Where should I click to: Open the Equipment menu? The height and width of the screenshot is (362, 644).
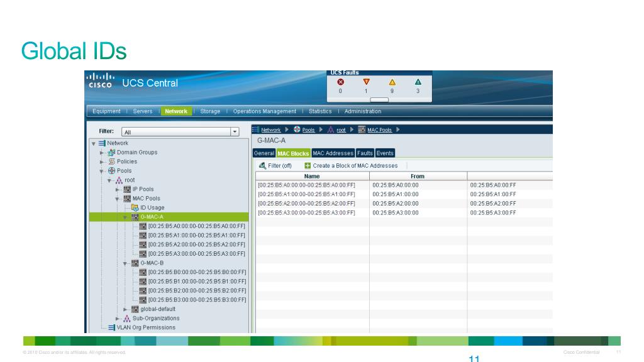106,111
